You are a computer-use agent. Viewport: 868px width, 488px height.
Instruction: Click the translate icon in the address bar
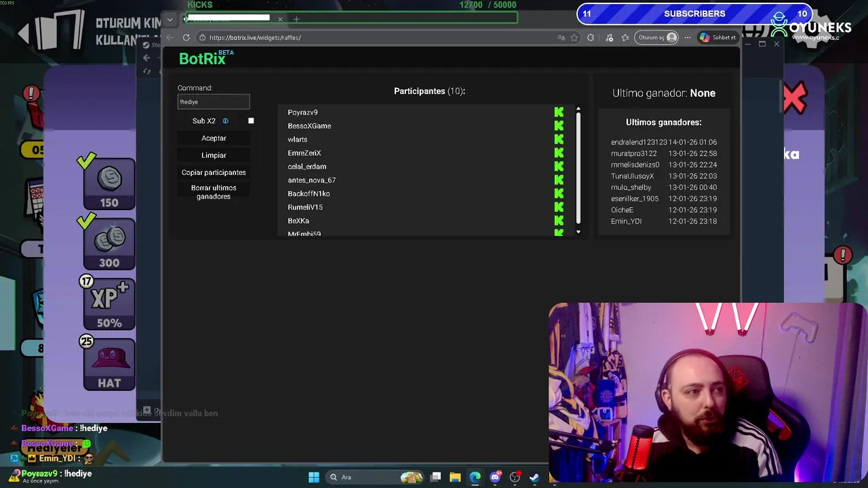pyautogui.click(x=561, y=37)
